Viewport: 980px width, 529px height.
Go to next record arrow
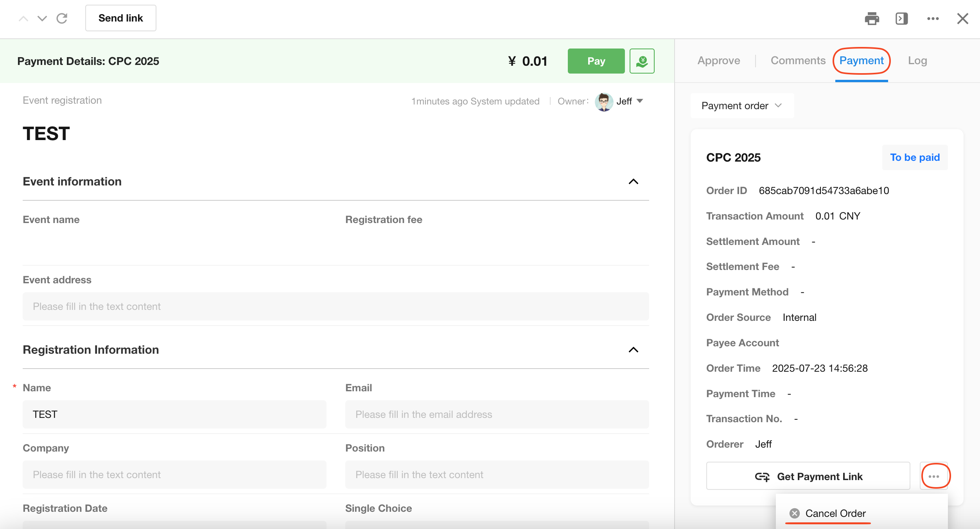click(x=42, y=18)
